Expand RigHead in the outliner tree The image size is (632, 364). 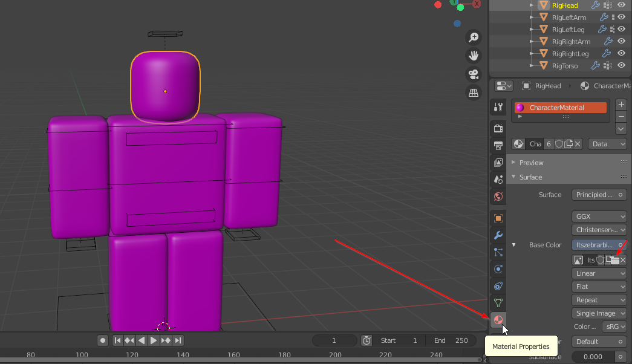point(532,5)
